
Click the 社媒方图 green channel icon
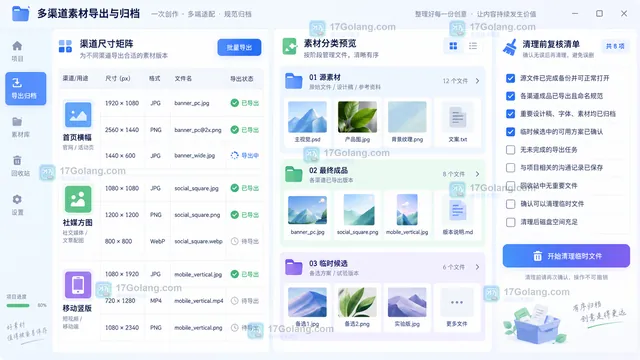pos(78,200)
